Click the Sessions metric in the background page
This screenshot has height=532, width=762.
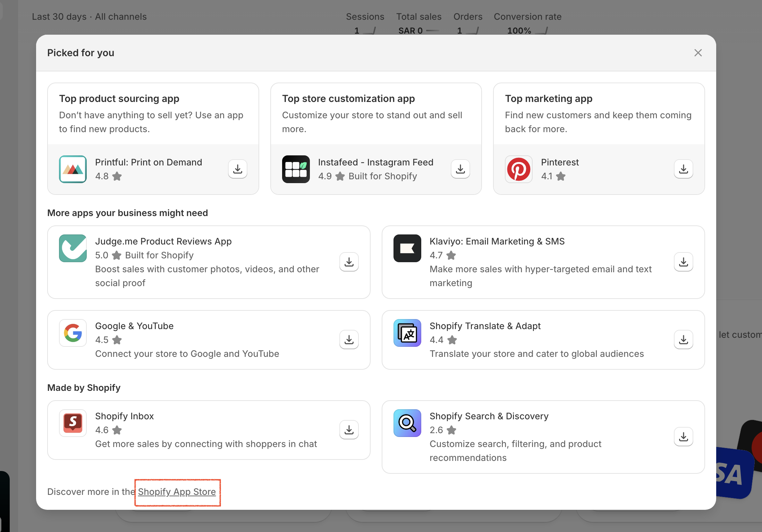tap(365, 24)
